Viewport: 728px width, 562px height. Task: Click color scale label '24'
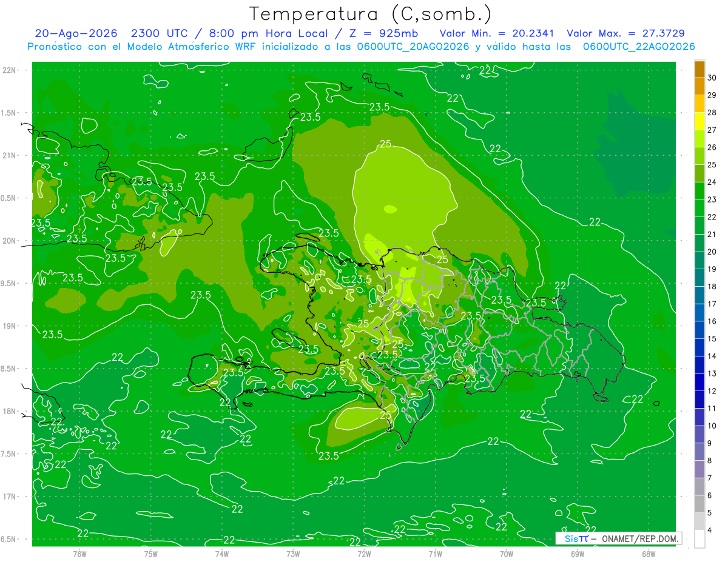pyautogui.click(x=712, y=182)
